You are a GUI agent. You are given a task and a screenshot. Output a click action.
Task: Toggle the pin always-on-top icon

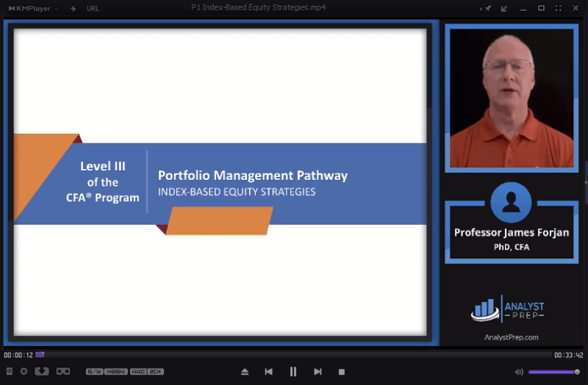click(486, 8)
